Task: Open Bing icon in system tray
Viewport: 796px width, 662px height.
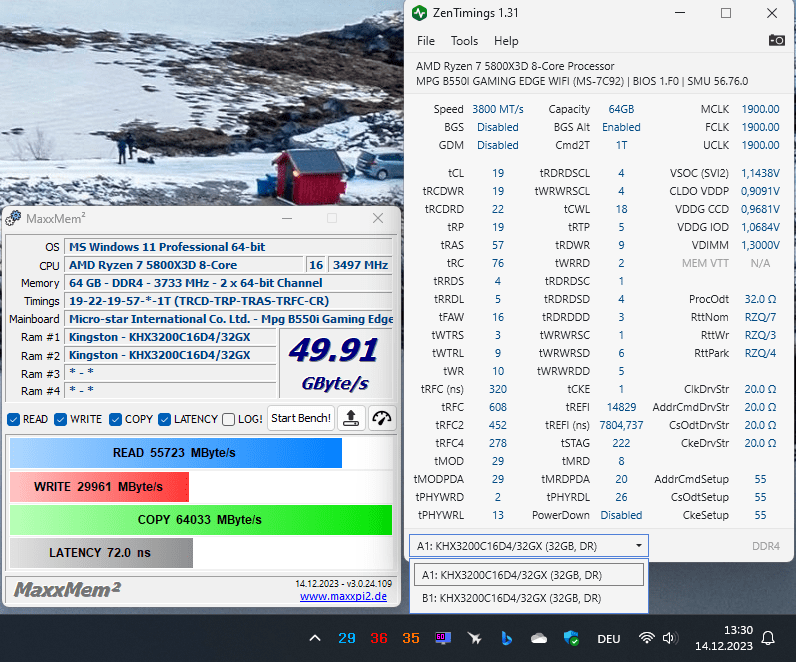Action: pyautogui.click(x=507, y=638)
